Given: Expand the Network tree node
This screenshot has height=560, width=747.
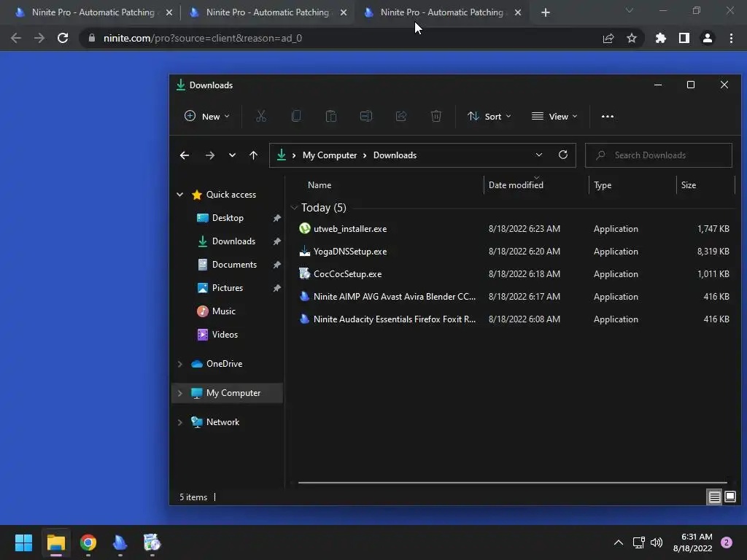Looking at the screenshot, I should [180, 422].
